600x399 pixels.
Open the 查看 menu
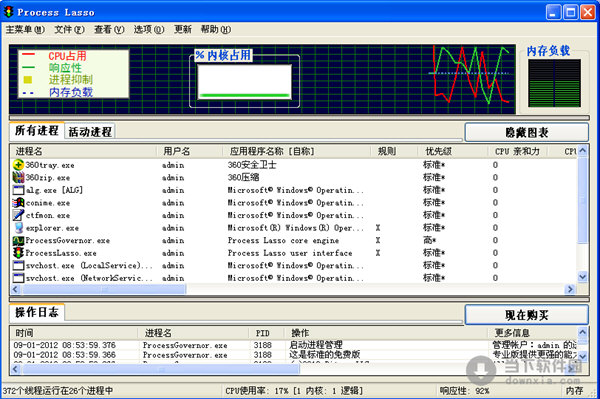point(109,29)
